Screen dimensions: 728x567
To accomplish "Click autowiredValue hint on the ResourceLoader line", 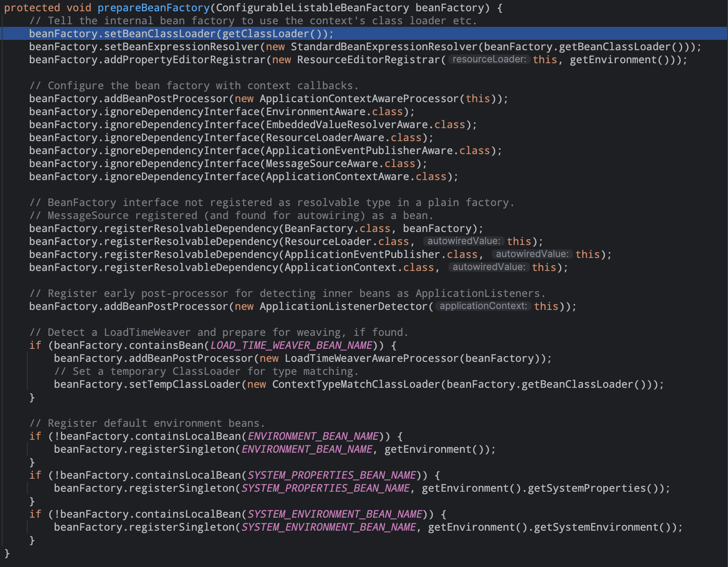I will (464, 241).
